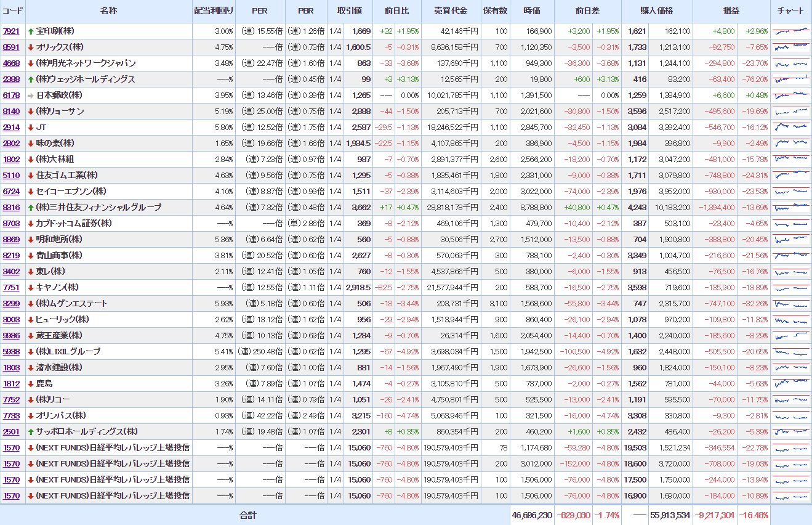Image resolution: width=812 pixels, height=525 pixels.
Task: Open code link 2914 for JT
Action: click(x=11, y=127)
